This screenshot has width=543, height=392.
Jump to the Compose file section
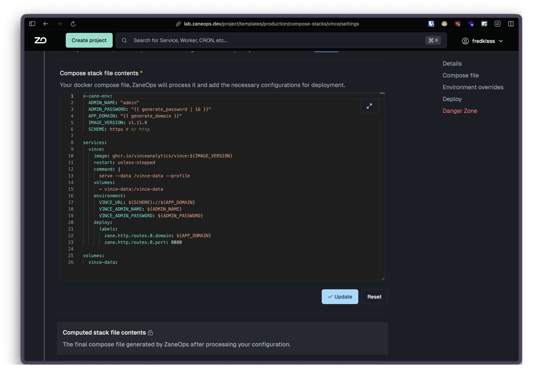[x=460, y=75]
